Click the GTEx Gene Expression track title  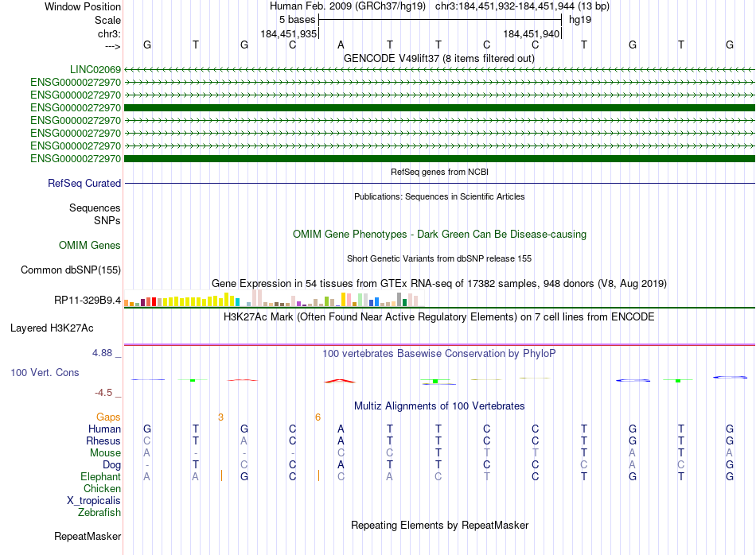click(x=439, y=283)
